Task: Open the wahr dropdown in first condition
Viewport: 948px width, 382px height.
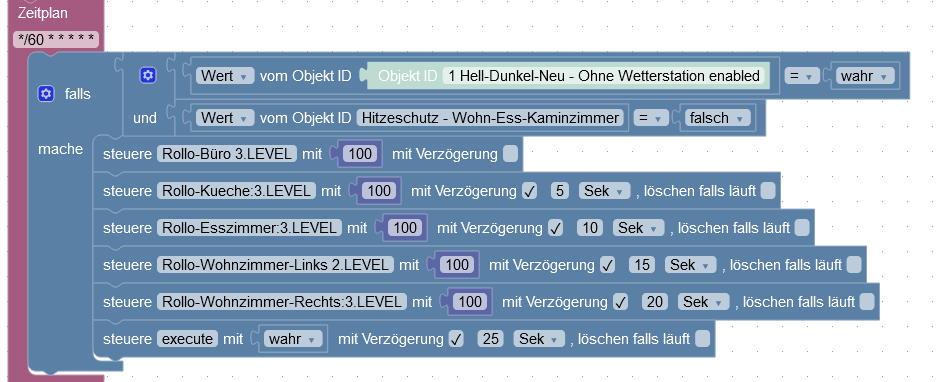Action: pos(865,76)
